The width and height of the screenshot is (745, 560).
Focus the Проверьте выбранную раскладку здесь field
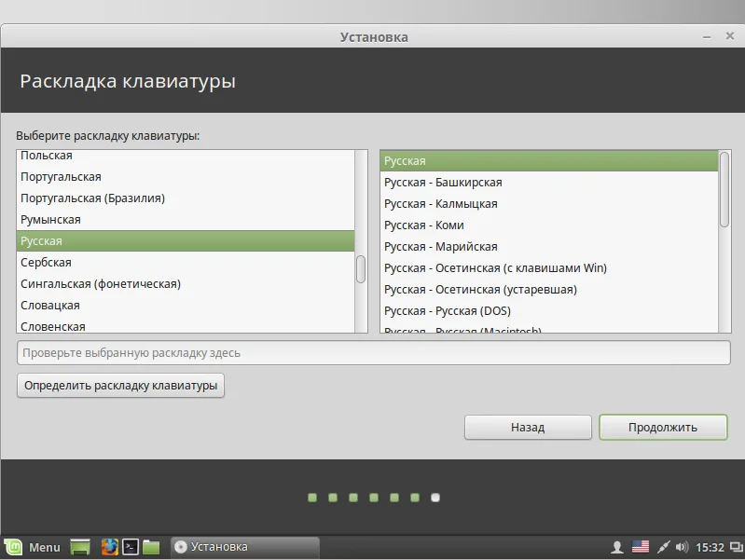374,353
